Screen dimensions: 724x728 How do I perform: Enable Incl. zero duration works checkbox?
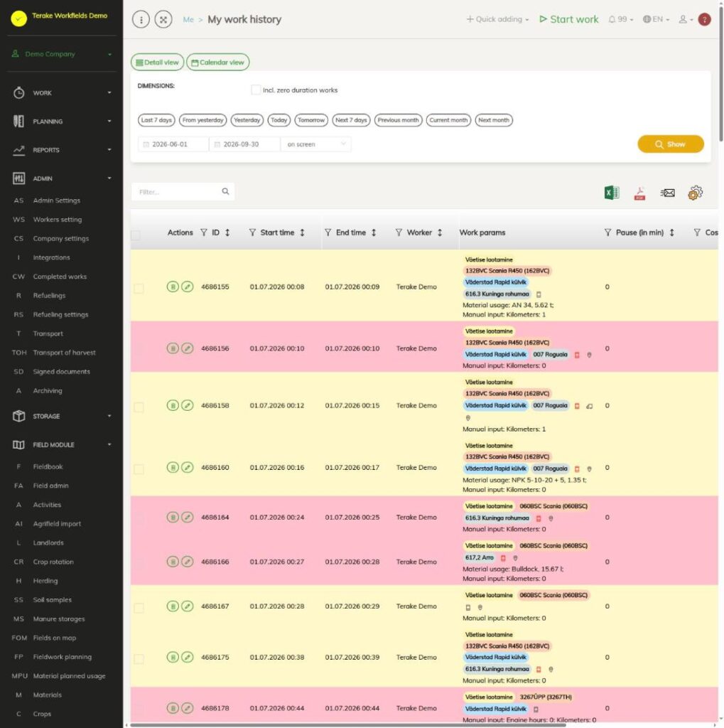click(256, 90)
